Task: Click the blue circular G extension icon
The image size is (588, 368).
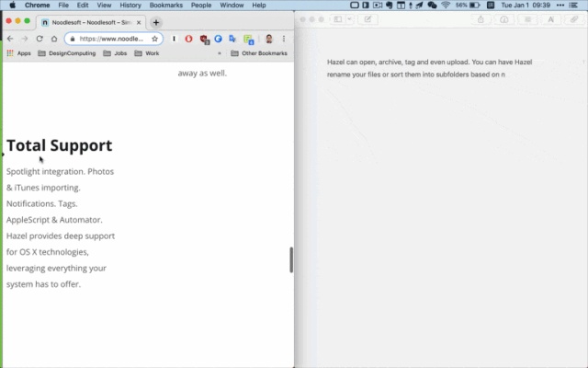Action: (218, 39)
